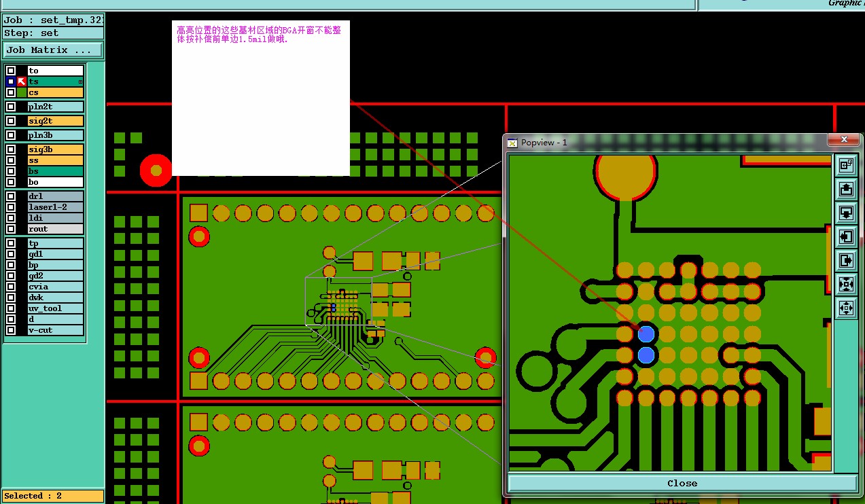Click the red arrow work-layer indicator on ts
The height and width of the screenshot is (504, 865).
click(x=22, y=82)
